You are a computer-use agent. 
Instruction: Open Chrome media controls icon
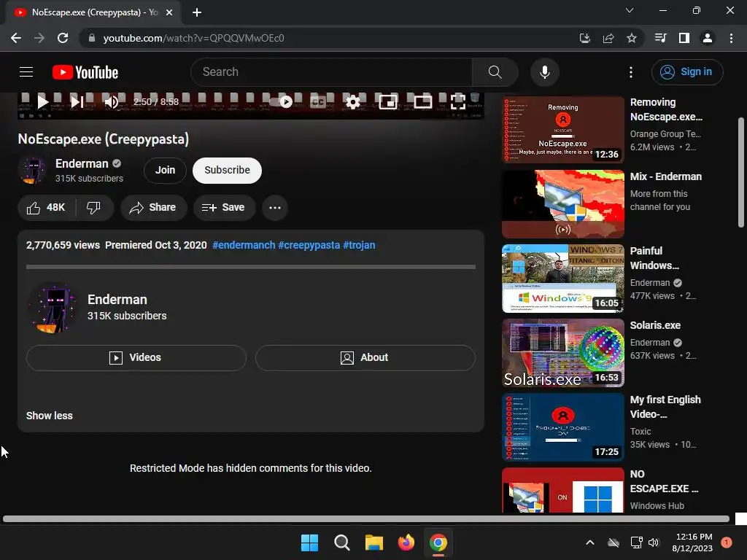(660, 38)
